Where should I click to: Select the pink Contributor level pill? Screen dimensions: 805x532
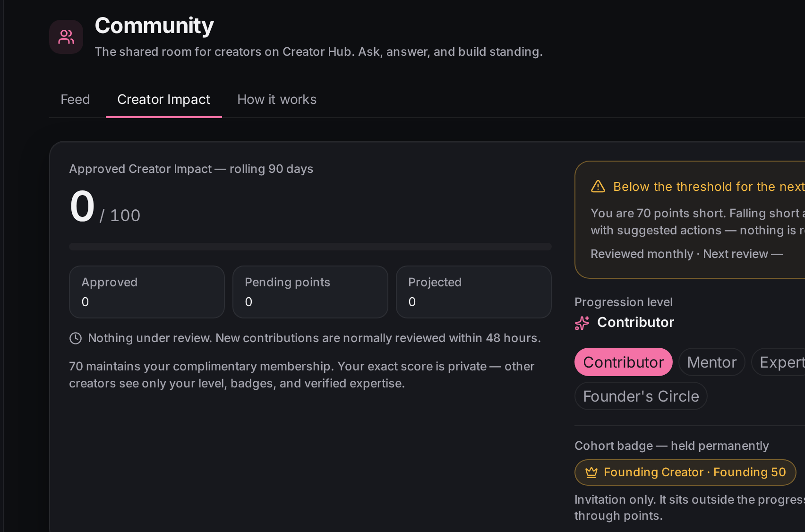[623, 362]
